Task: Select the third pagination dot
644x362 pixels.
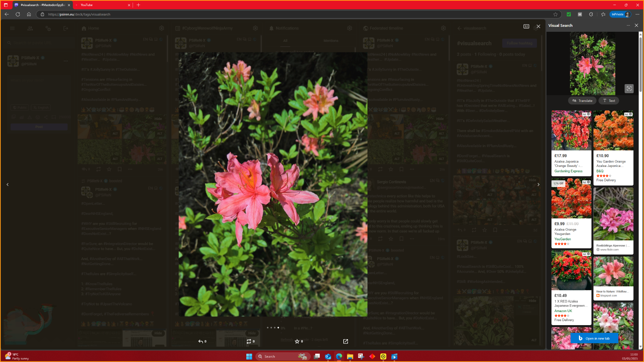Action: click(275, 327)
